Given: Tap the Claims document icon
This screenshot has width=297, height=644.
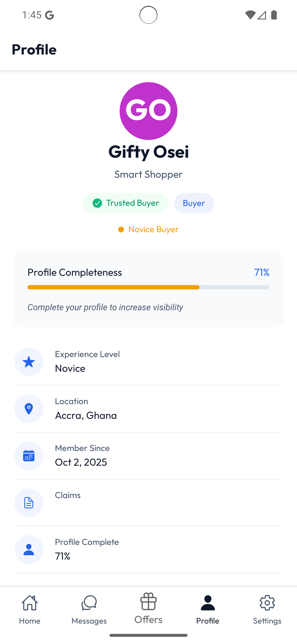Looking at the screenshot, I should pyautogui.click(x=29, y=503).
